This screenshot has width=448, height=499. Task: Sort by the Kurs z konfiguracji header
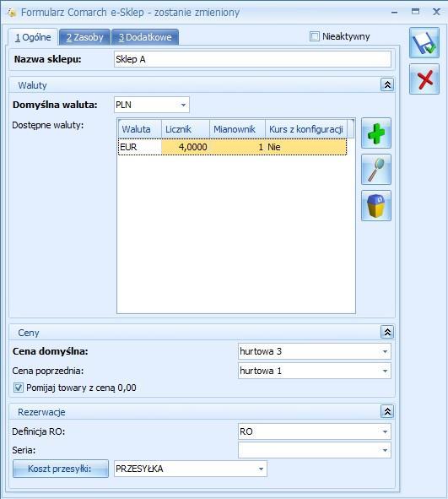(x=306, y=129)
